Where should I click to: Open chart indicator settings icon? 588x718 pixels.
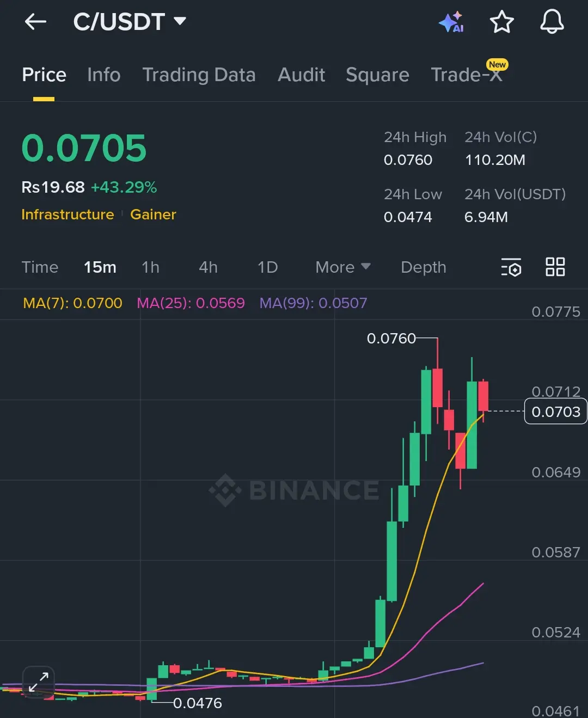pyautogui.click(x=511, y=267)
